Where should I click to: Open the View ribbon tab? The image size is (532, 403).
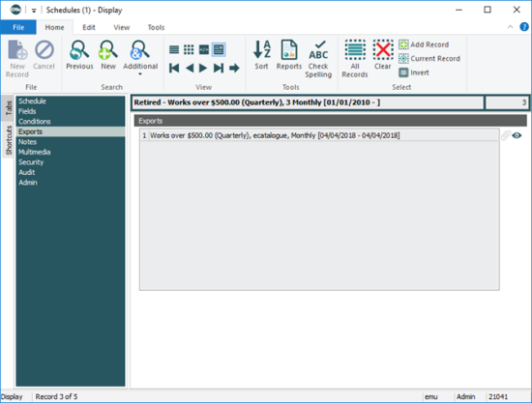coord(122,27)
